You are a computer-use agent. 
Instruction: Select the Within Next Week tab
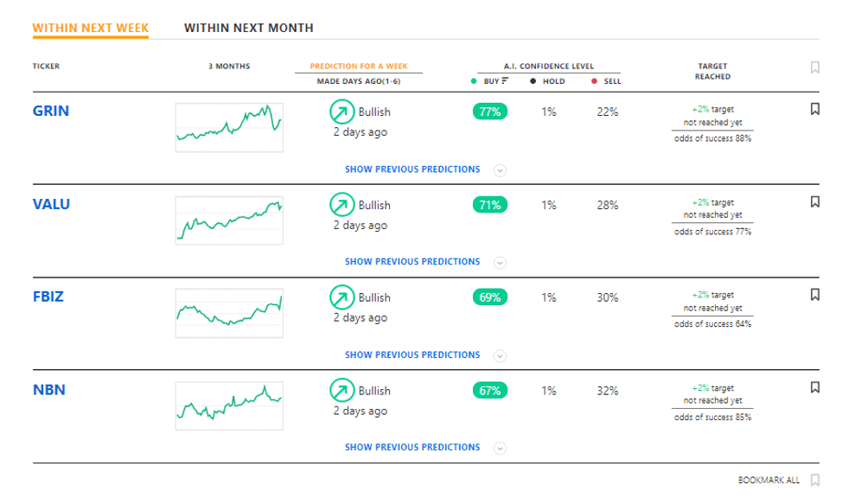[x=91, y=28]
